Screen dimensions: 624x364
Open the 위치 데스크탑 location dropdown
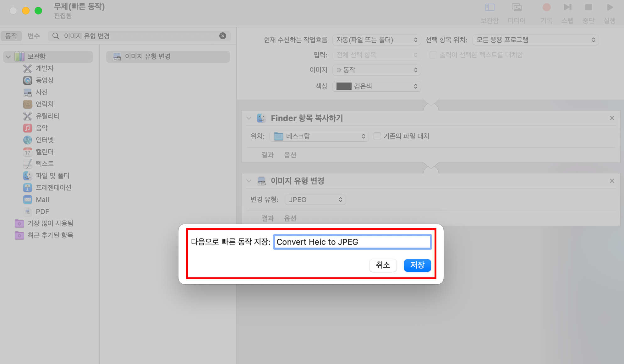(319, 136)
